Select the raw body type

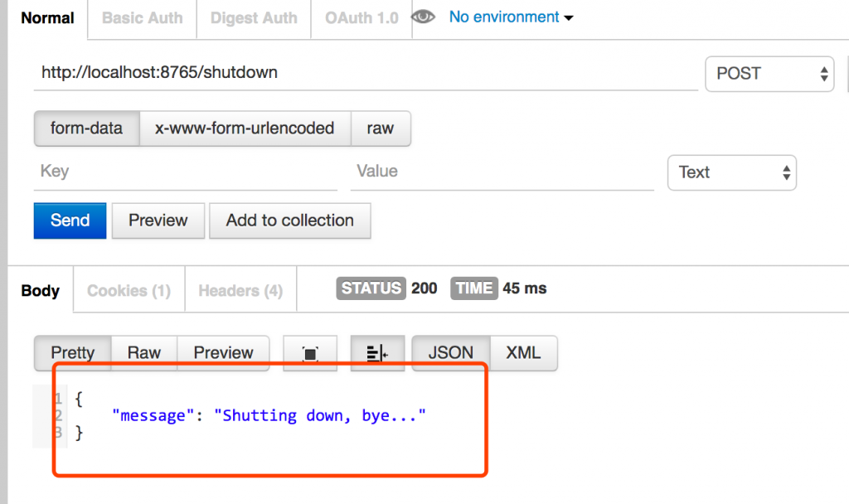pos(381,128)
